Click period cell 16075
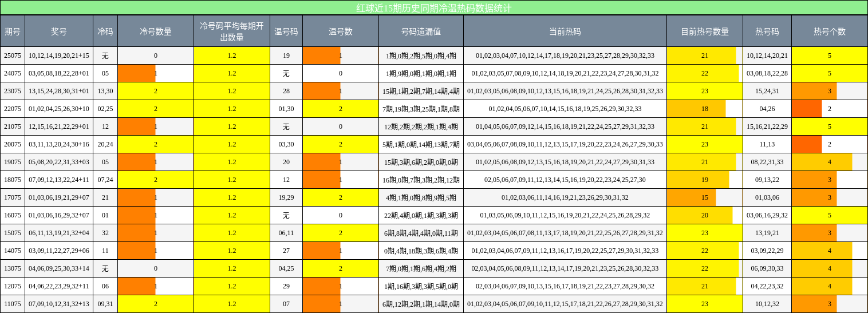This screenshot has height=313, width=868. tap(13, 215)
